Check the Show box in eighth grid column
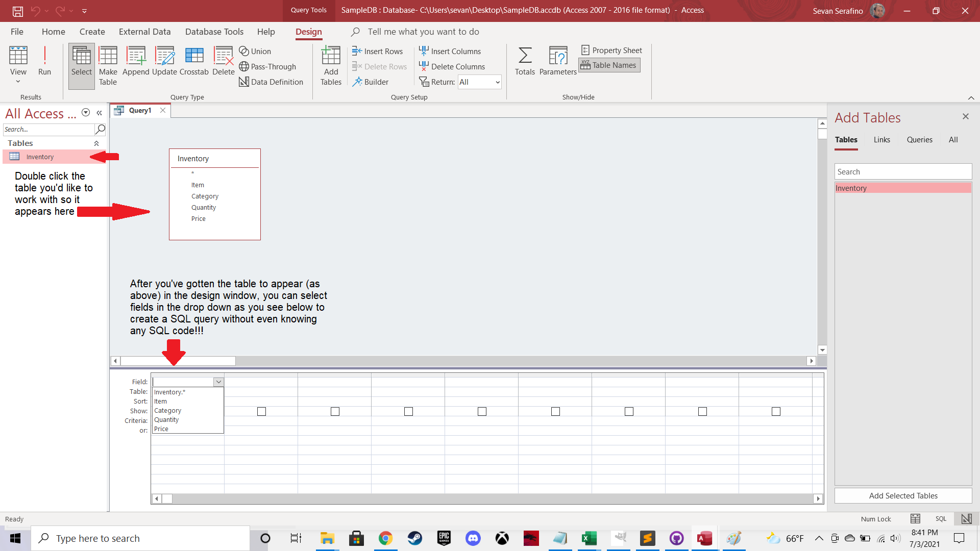 coord(702,411)
